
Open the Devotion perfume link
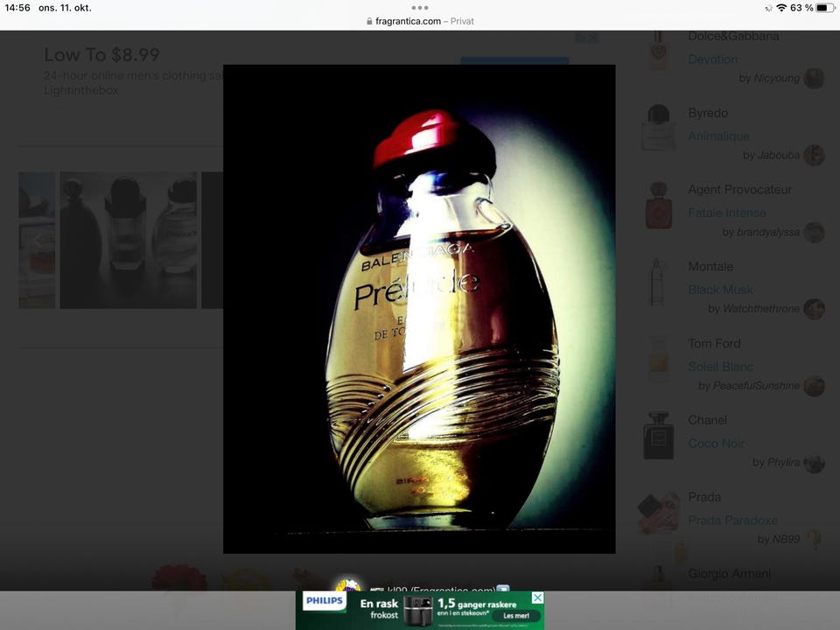(x=712, y=59)
